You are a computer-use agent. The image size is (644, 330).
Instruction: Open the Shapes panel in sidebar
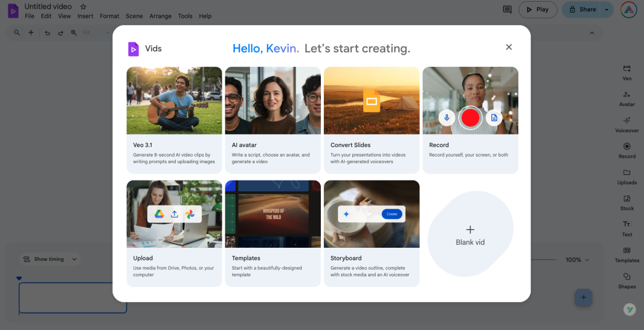627,281
